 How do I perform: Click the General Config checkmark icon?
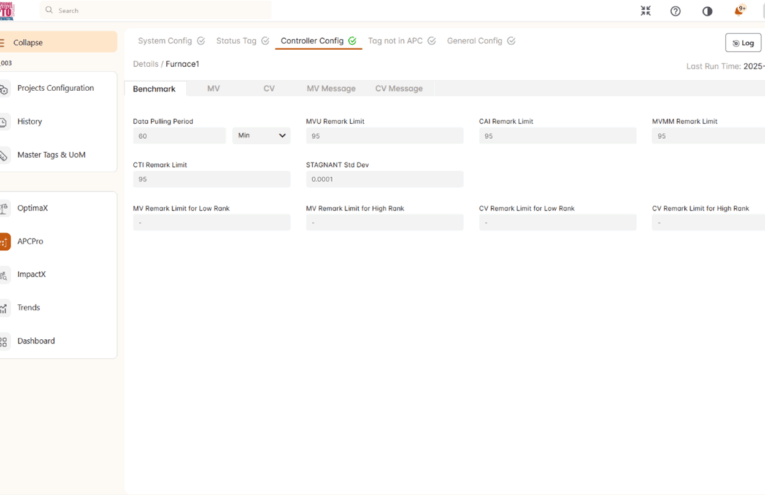click(x=511, y=41)
